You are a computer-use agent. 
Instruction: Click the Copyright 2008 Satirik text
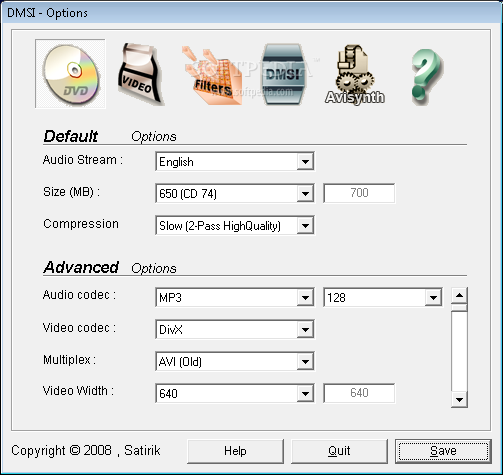point(86,450)
